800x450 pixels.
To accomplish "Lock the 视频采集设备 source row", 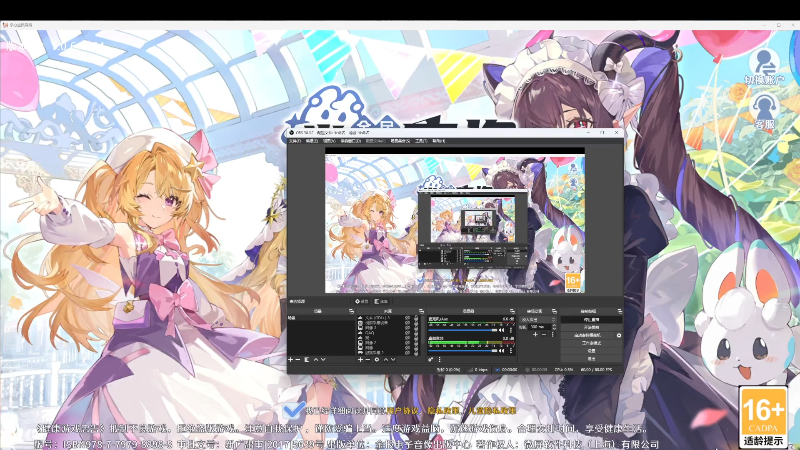I will click(x=416, y=323).
